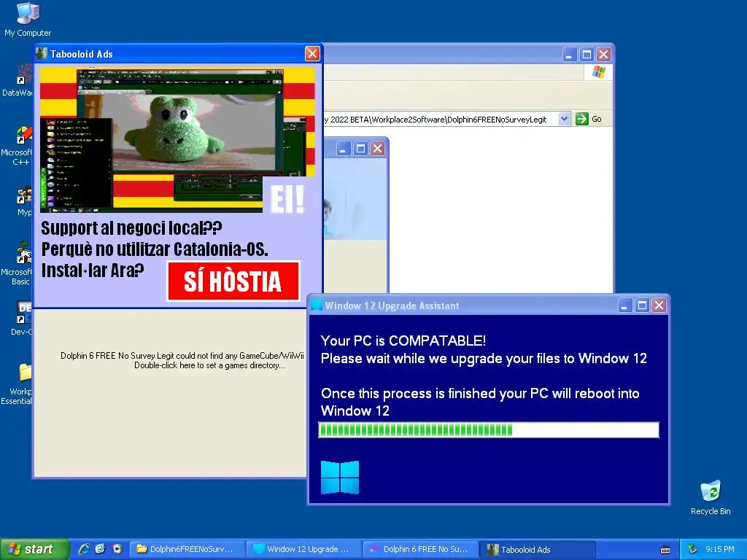Open the DataWa desktop shortcut
The image size is (747, 560).
pos(19,81)
